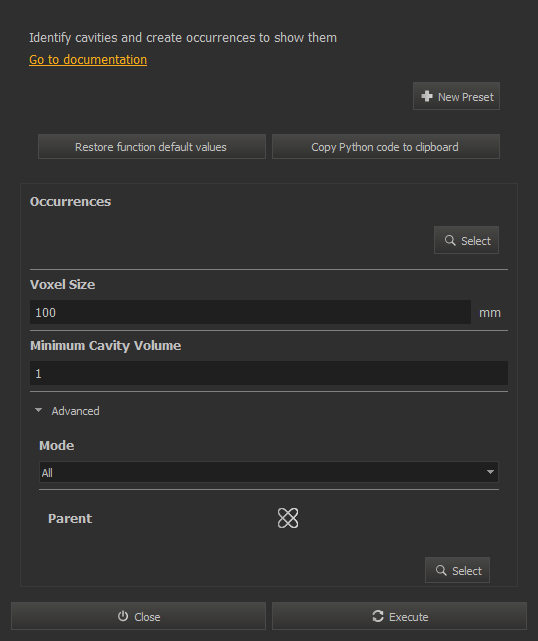Choose a parent with the Parent Select button

coord(457,570)
